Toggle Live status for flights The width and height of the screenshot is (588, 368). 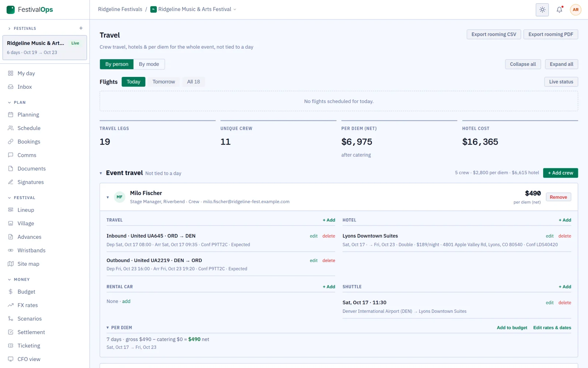coord(561,82)
